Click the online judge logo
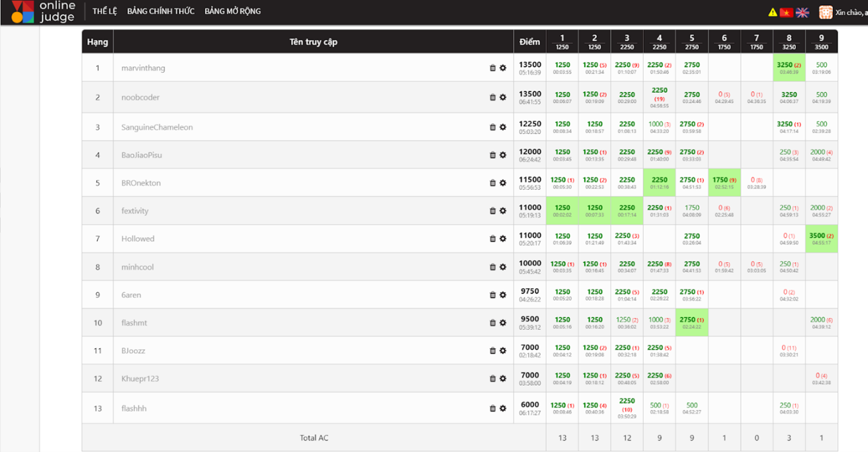Viewport: 868px width, 452px height. (x=42, y=12)
